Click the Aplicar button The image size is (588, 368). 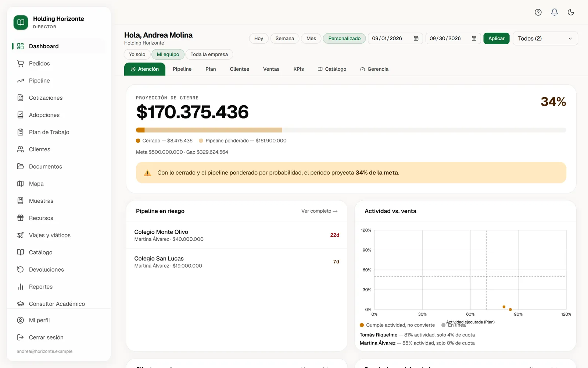pos(496,38)
